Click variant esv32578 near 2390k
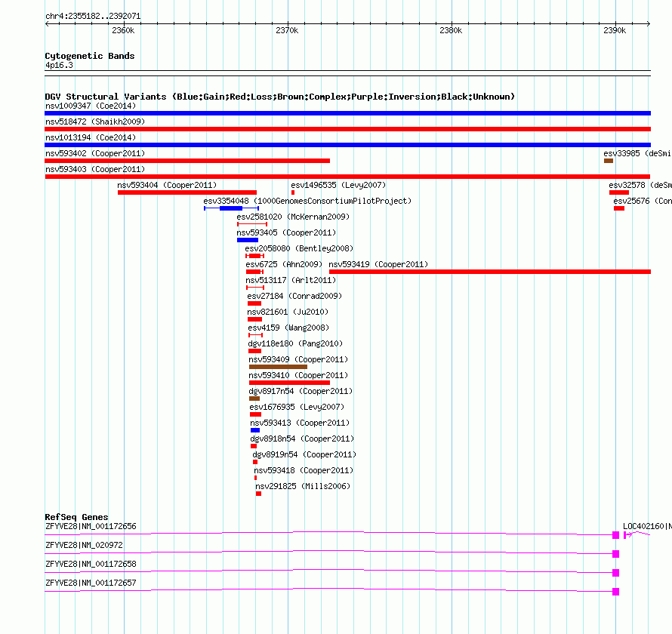Screen dimensions: 672x634 pos(619,192)
